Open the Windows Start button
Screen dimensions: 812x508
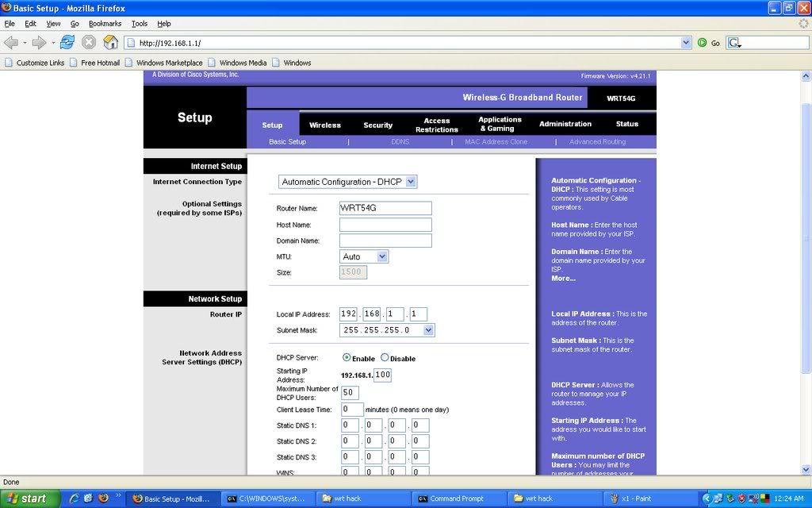(x=30, y=498)
